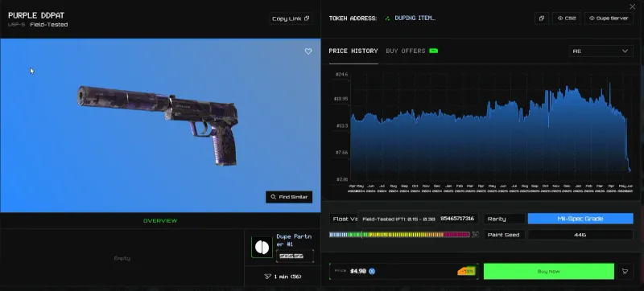Add item to cart with cart icon
Screen dimensions: 644x291
[625, 272]
